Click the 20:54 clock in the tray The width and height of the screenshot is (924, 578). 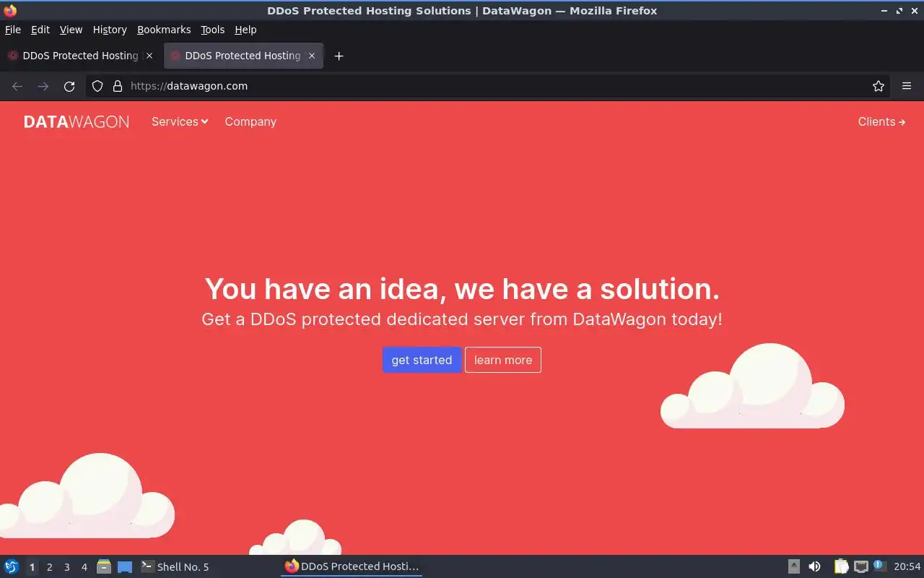(x=907, y=566)
